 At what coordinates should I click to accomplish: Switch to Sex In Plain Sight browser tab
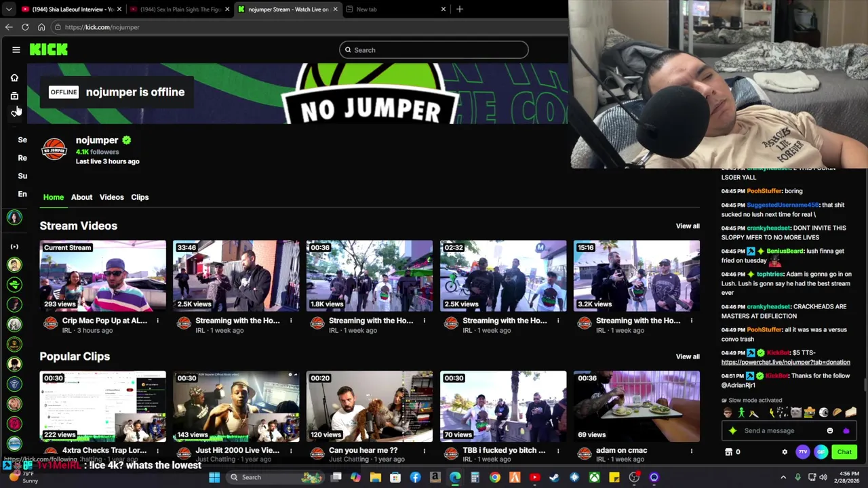180,9
